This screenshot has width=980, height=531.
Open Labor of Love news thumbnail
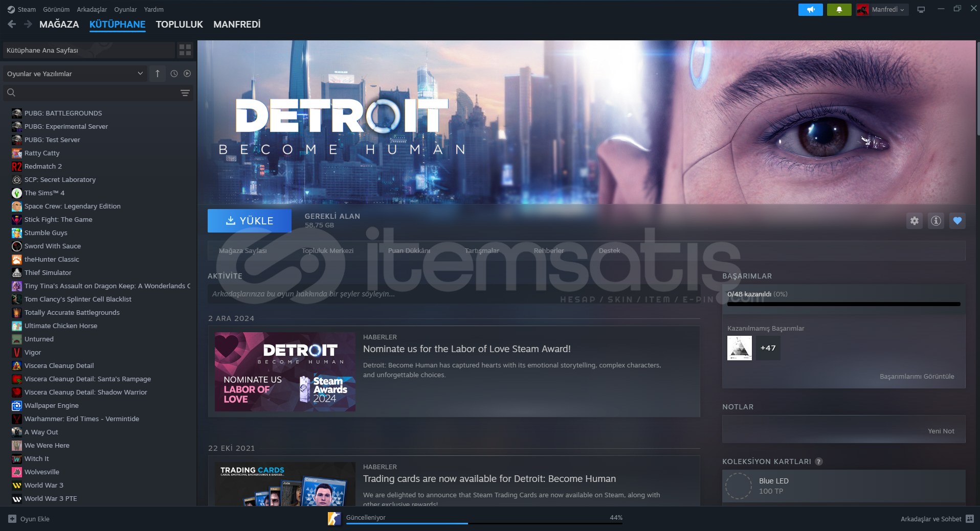tap(285, 372)
